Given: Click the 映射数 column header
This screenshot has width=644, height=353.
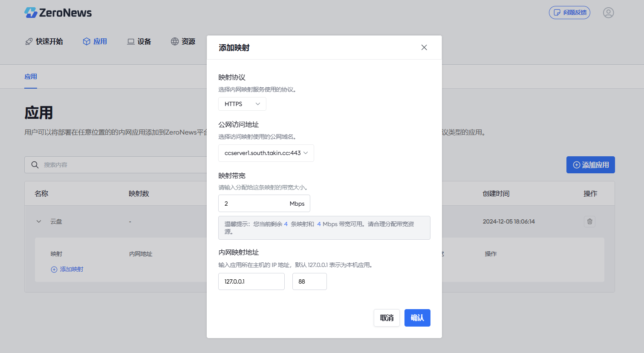Looking at the screenshot, I should [139, 193].
